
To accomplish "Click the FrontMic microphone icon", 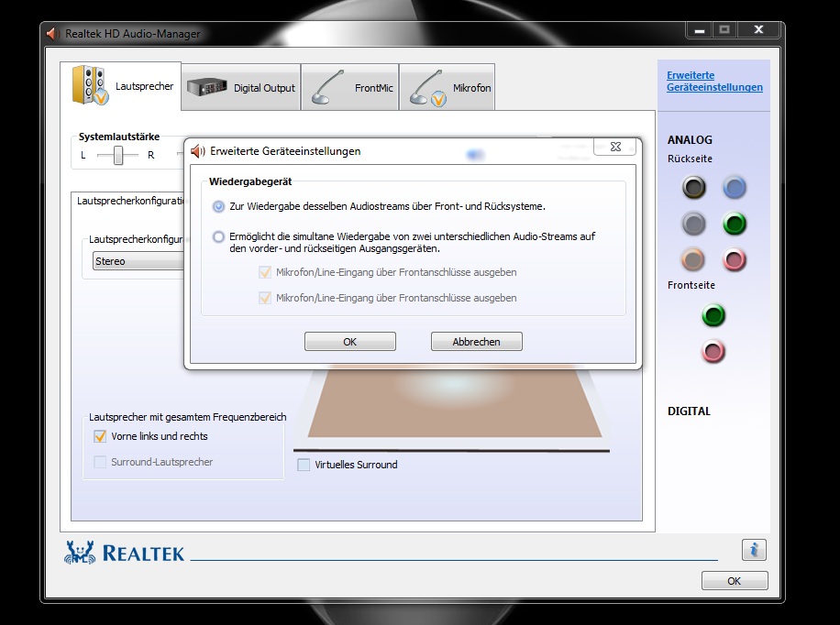I will point(326,87).
